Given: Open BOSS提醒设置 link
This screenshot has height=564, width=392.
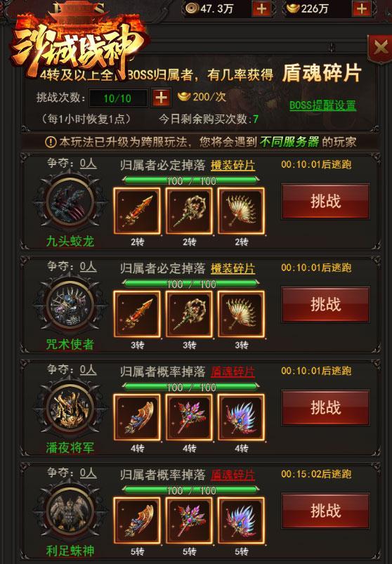Looking at the screenshot, I should (x=323, y=105).
